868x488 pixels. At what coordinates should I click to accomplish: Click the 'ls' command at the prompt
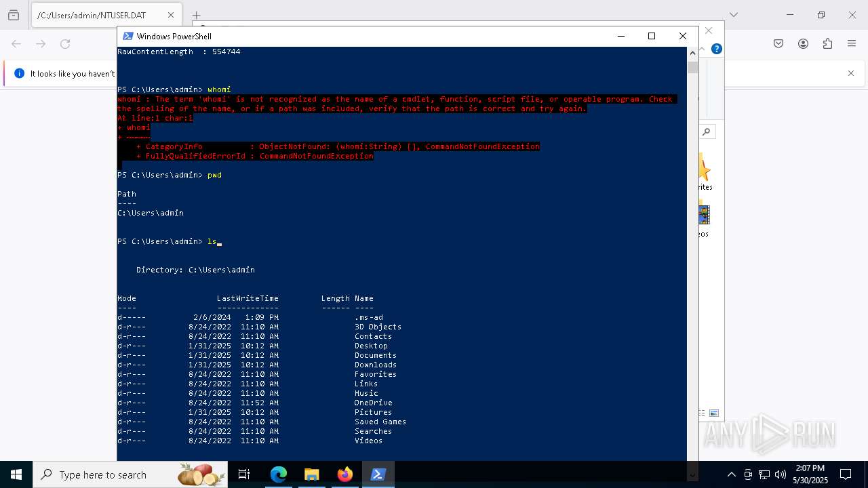pos(212,241)
